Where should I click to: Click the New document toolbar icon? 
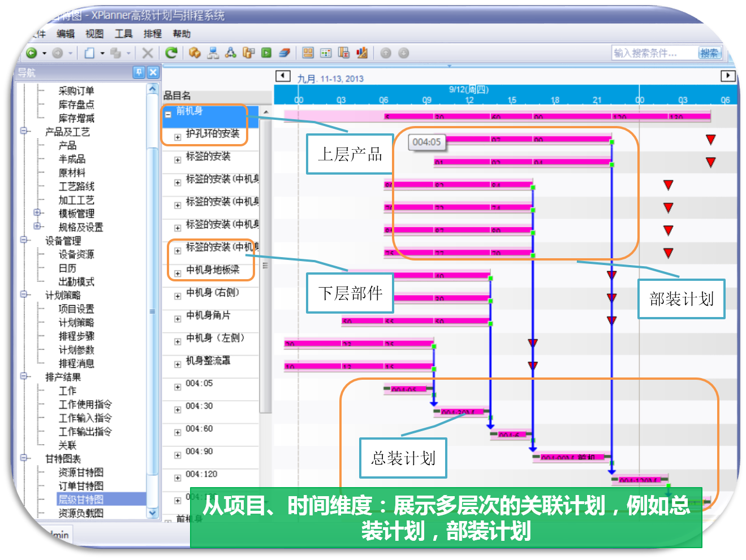[x=89, y=53]
